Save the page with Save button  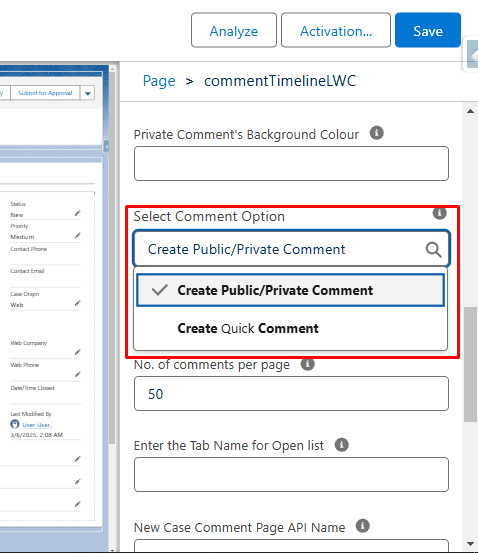[x=428, y=30]
